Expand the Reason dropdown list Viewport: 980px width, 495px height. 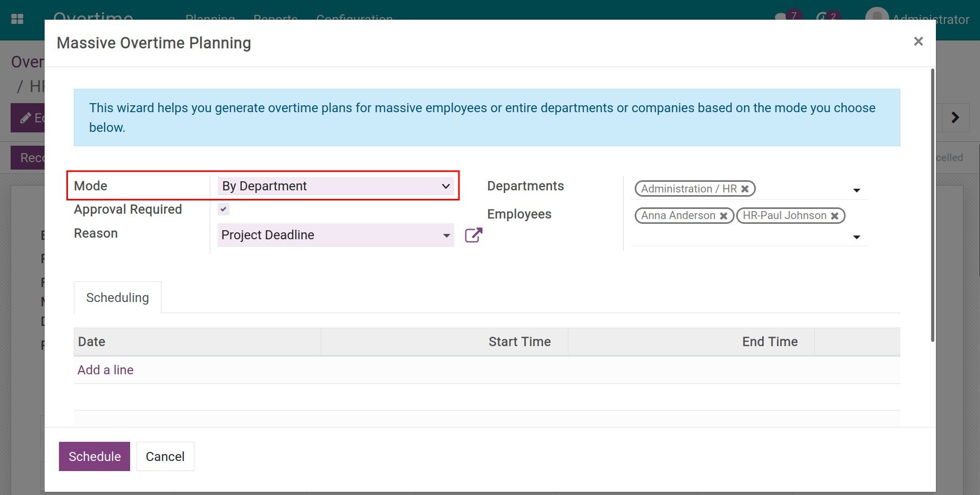(x=446, y=236)
